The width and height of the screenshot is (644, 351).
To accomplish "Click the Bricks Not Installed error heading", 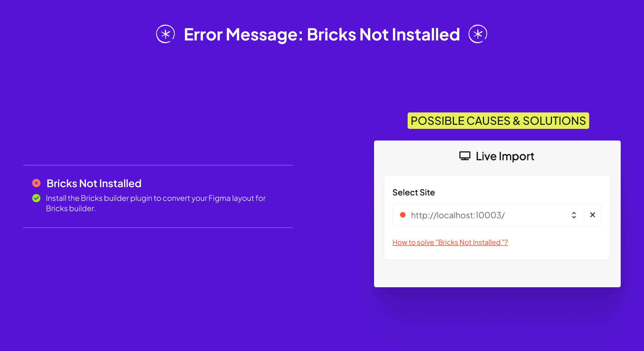I will tap(94, 183).
